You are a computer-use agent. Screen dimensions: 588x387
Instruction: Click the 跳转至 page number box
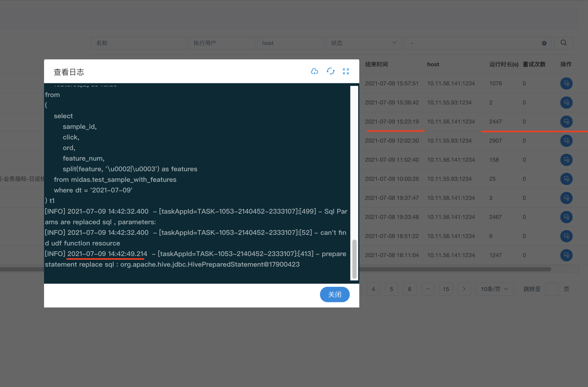[x=552, y=289]
